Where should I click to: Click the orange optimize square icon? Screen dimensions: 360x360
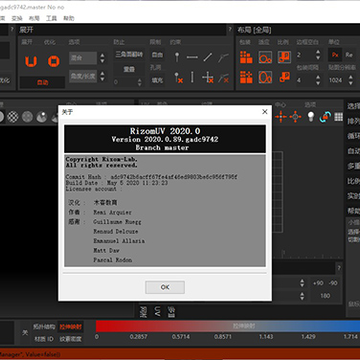[53, 61]
